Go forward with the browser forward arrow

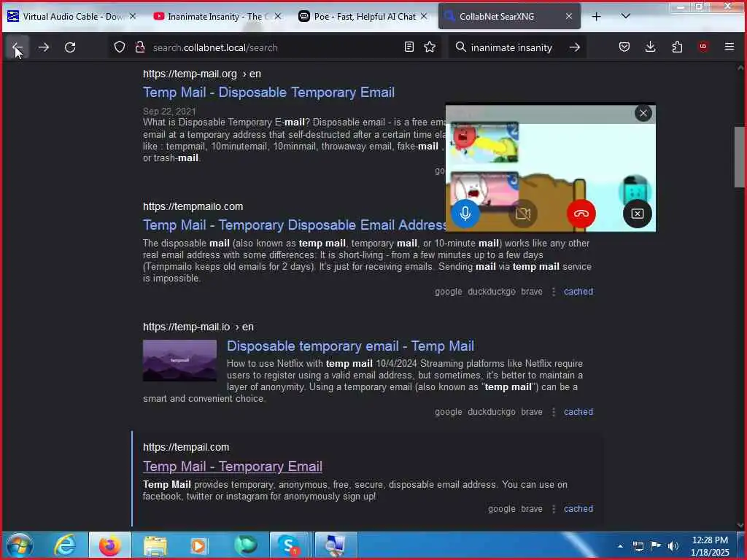(43, 47)
